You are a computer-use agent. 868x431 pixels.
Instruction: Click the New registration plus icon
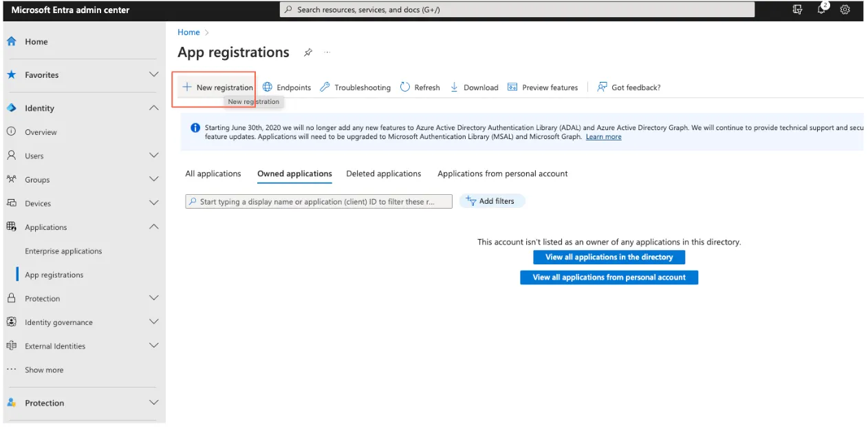click(187, 87)
